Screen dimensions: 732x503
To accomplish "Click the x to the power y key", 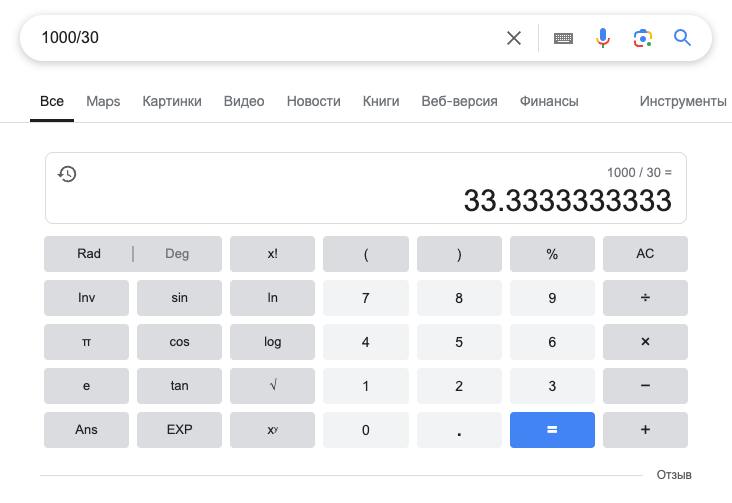I will [x=272, y=430].
